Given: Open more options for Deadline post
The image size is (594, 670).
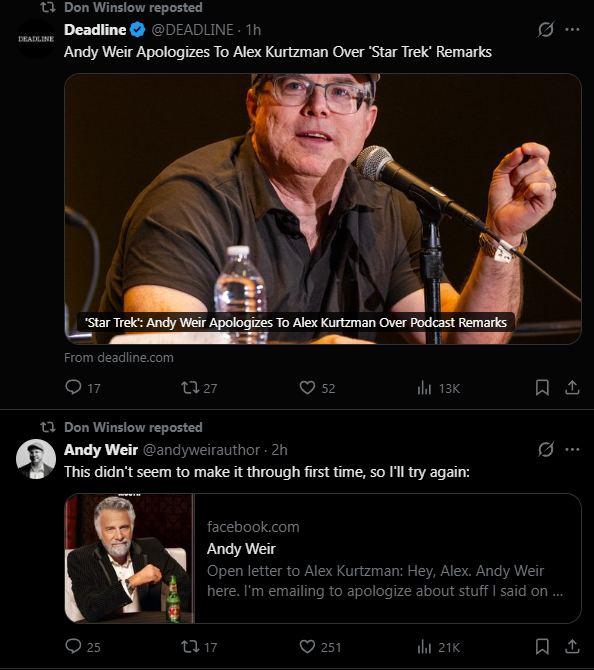Looking at the screenshot, I should pyautogui.click(x=572, y=29).
